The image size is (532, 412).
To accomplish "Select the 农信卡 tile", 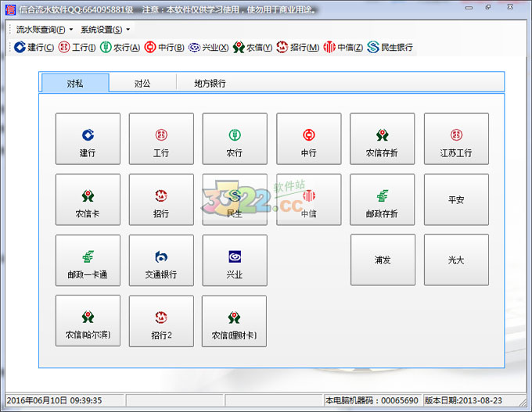I will tap(88, 199).
